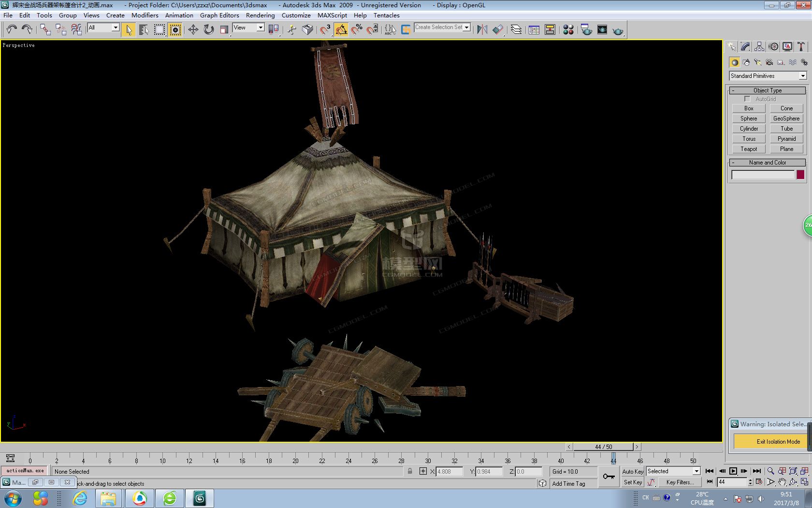Select the Select and Link tool
The width and height of the screenshot is (812, 508).
45,30
